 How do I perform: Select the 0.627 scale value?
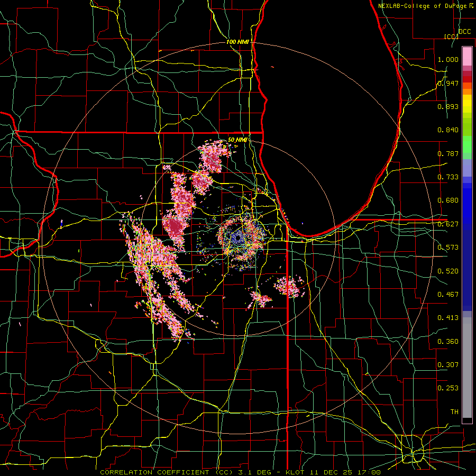pos(448,224)
